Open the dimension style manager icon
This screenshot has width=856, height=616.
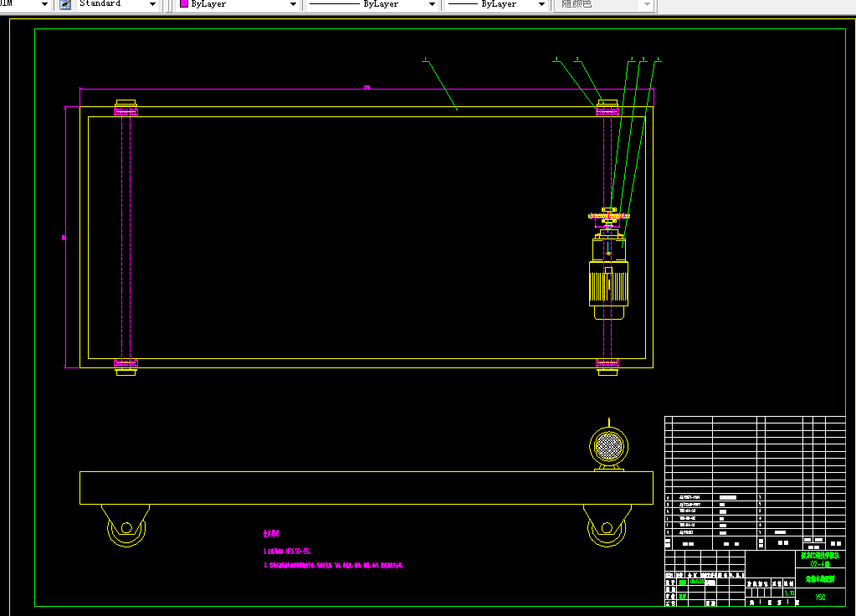(x=65, y=5)
